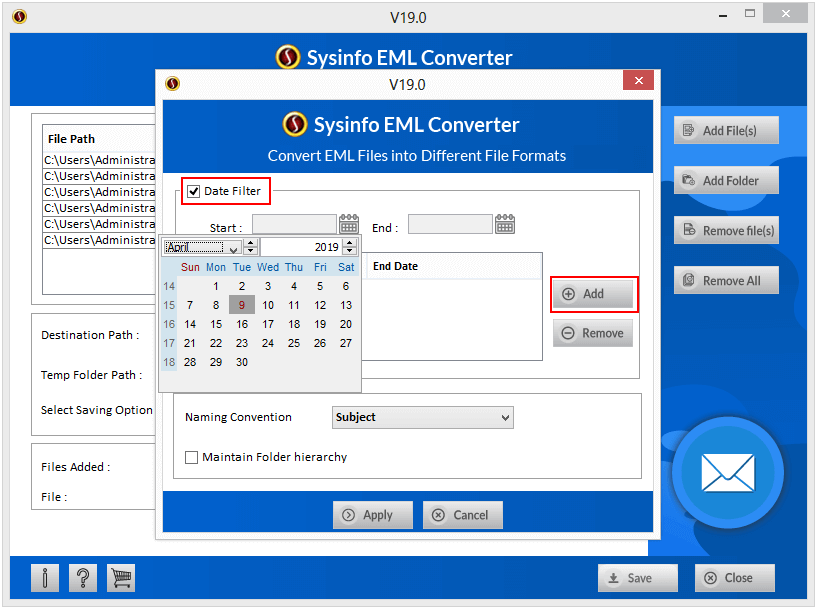The width and height of the screenshot is (815, 607).
Task: Click the End date input field
Action: pos(450,224)
